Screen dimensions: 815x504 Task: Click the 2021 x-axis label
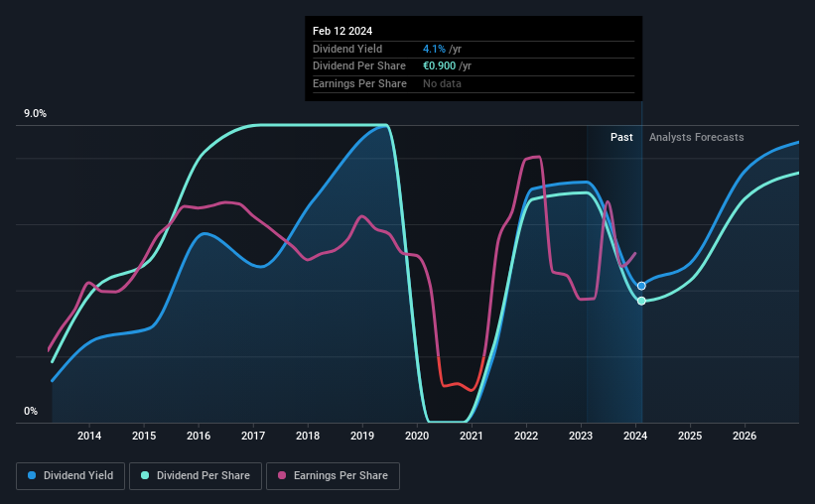(472, 436)
